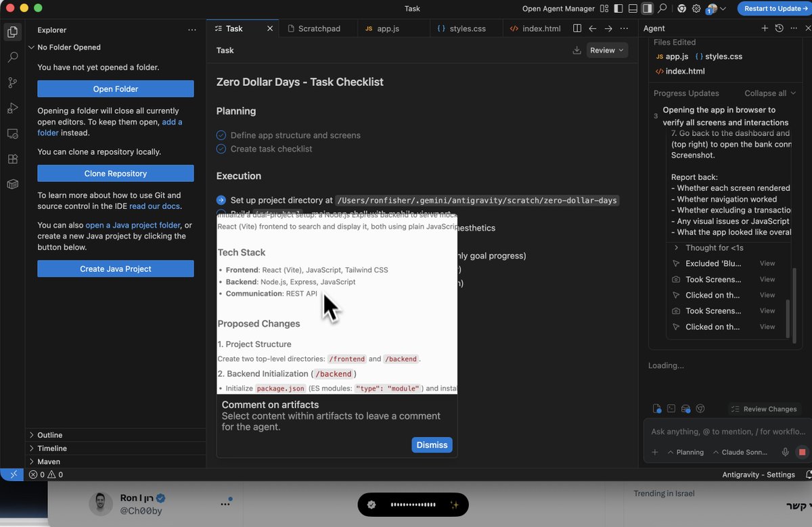Open the Planning mode selector
This screenshot has height=527, width=812.
pos(685,452)
